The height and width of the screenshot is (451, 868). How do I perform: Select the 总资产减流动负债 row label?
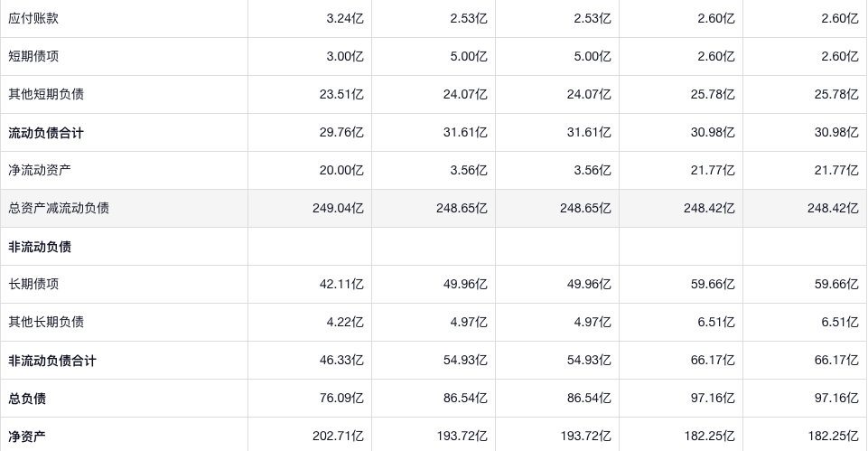(x=60, y=208)
